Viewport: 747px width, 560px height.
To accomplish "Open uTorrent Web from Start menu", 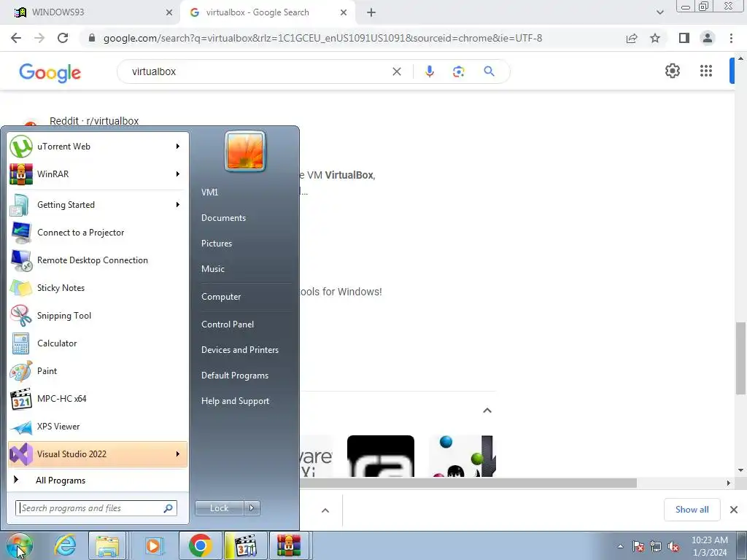I will 98,147.
